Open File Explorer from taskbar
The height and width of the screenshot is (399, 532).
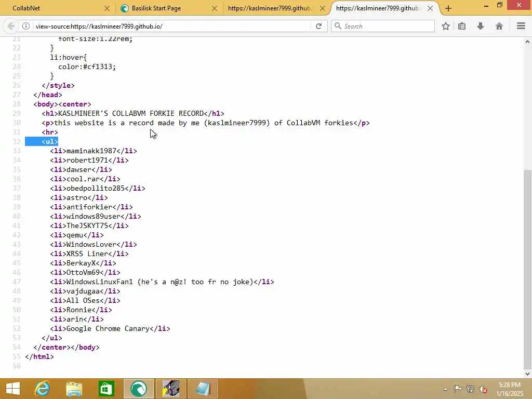coord(74,389)
